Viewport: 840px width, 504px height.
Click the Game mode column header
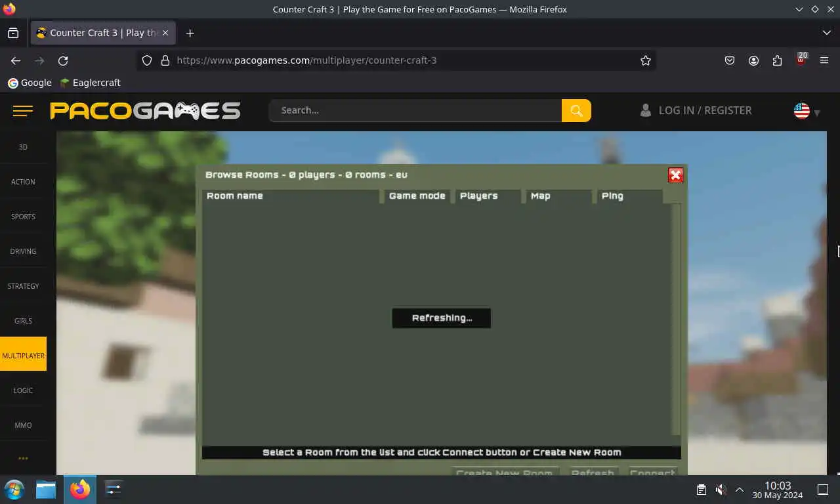[417, 196]
